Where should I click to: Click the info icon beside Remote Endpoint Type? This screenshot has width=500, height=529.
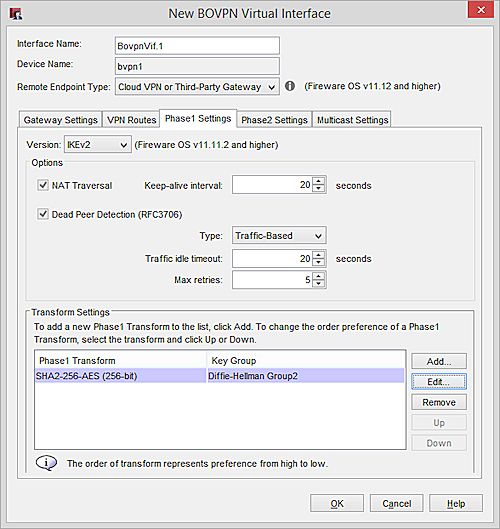pos(290,86)
